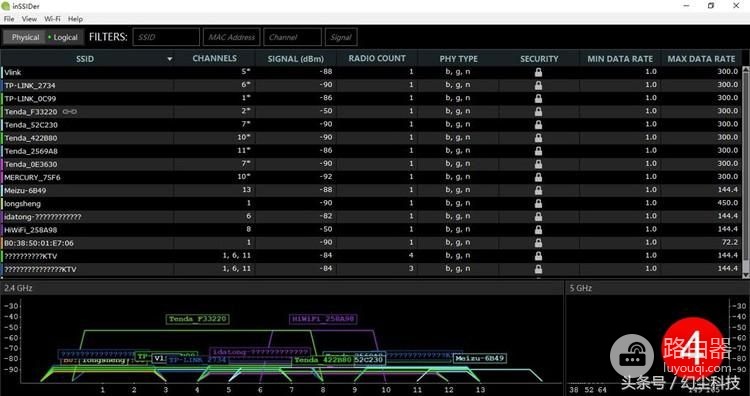The height and width of the screenshot is (396, 750).
Task: Open the View menu
Action: click(29, 19)
